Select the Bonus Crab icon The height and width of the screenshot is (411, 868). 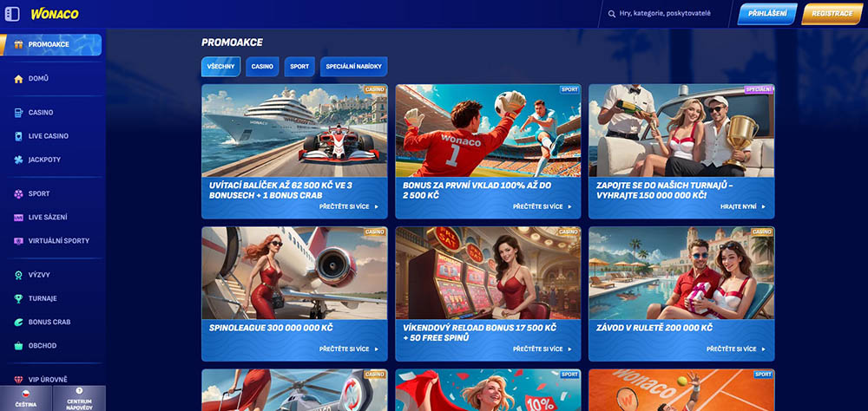19,322
